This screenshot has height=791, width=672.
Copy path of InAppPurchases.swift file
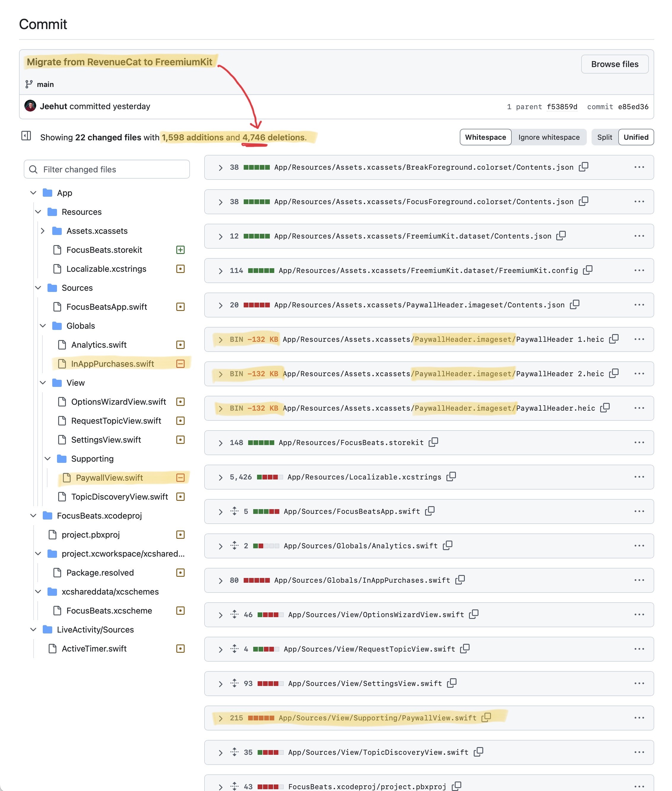(x=460, y=580)
